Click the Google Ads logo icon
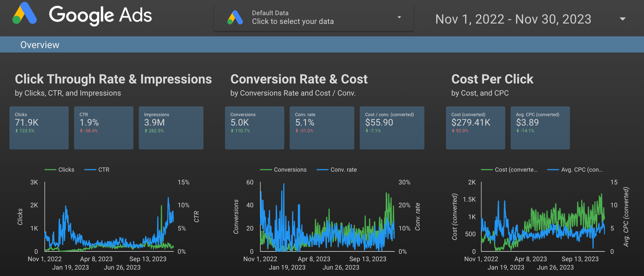Viewport: 644px width, 276px height. pos(25,14)
